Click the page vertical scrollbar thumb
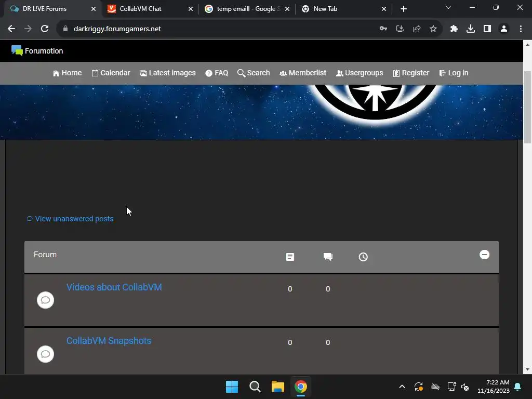 coord(528,107)
